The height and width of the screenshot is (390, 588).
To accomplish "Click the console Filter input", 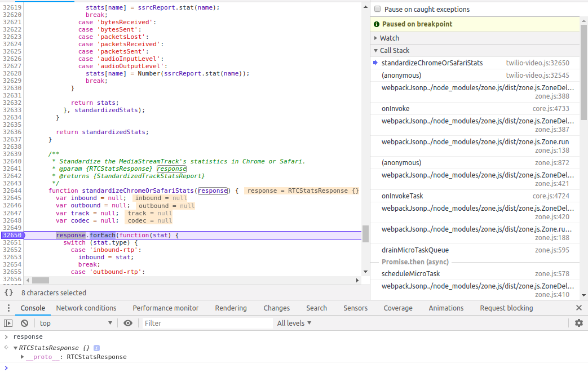I will pos(207,323).
